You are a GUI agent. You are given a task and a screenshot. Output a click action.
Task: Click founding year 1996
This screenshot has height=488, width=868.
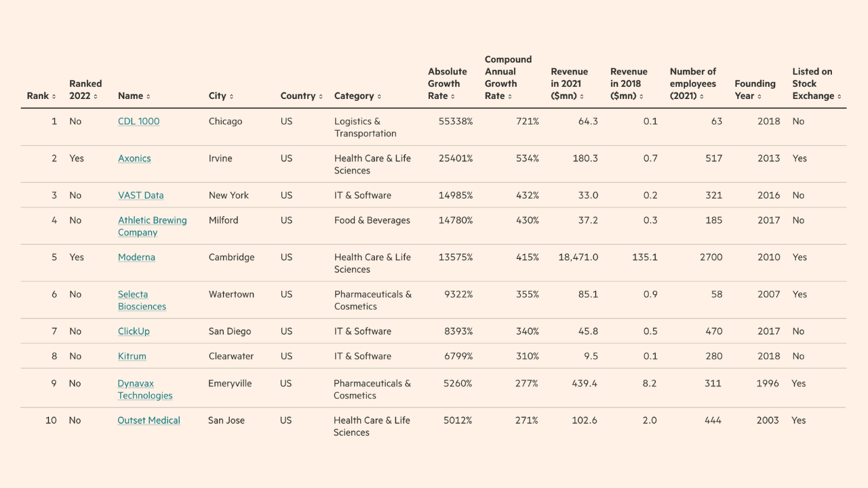coord(768,384)
